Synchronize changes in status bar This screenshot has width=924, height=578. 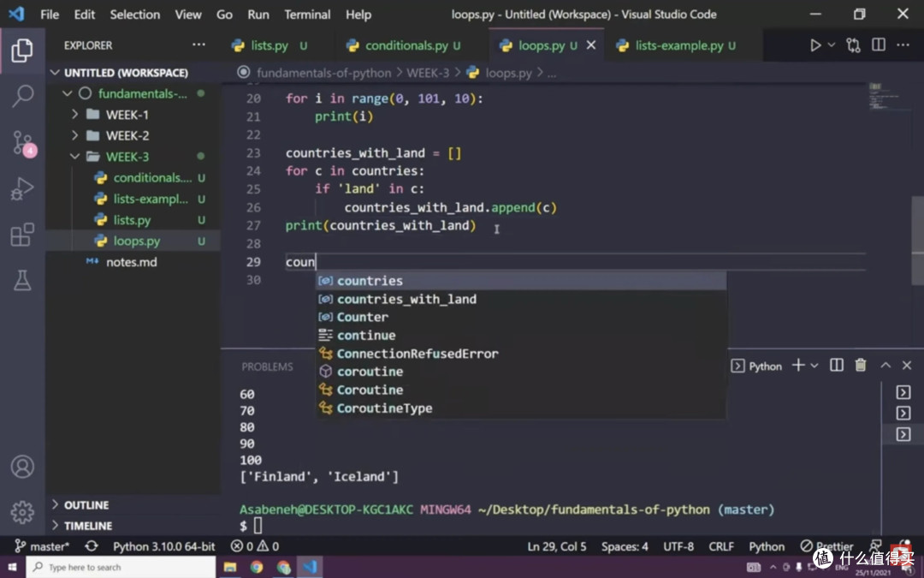tap(92, 546)
